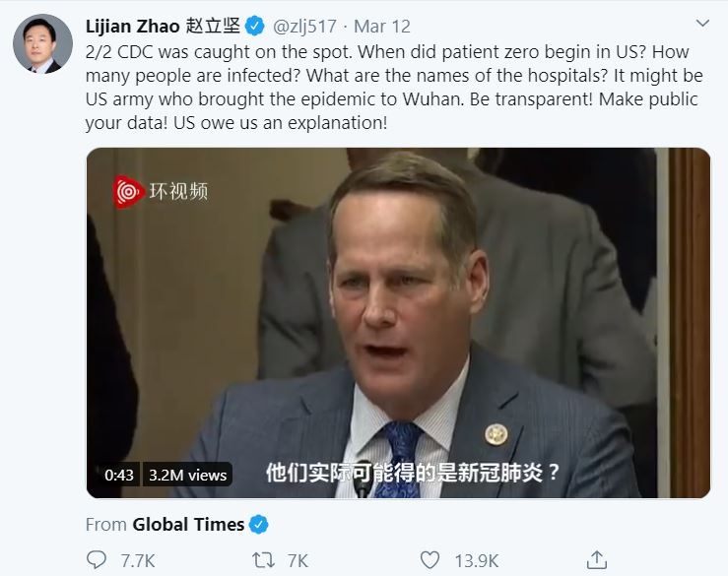Retweet using the retweet arrows icon
Viewport: 728px width, 576px height.
(263, 560)
